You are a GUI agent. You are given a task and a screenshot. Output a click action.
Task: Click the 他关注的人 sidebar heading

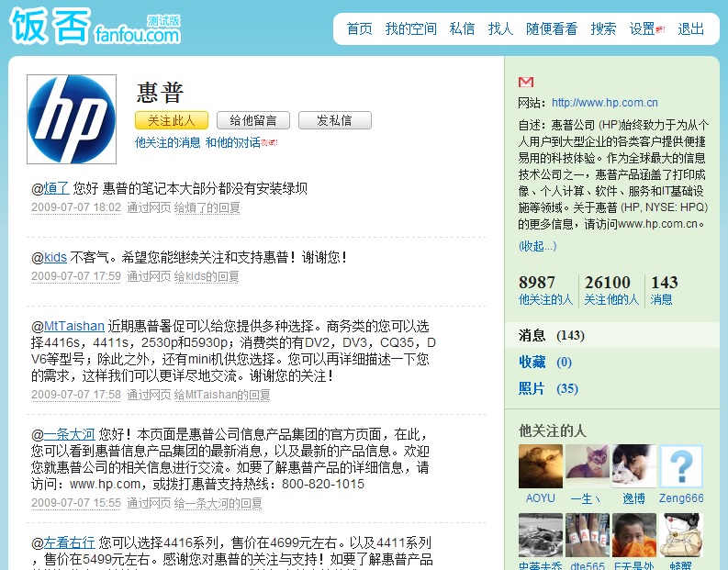553,430
